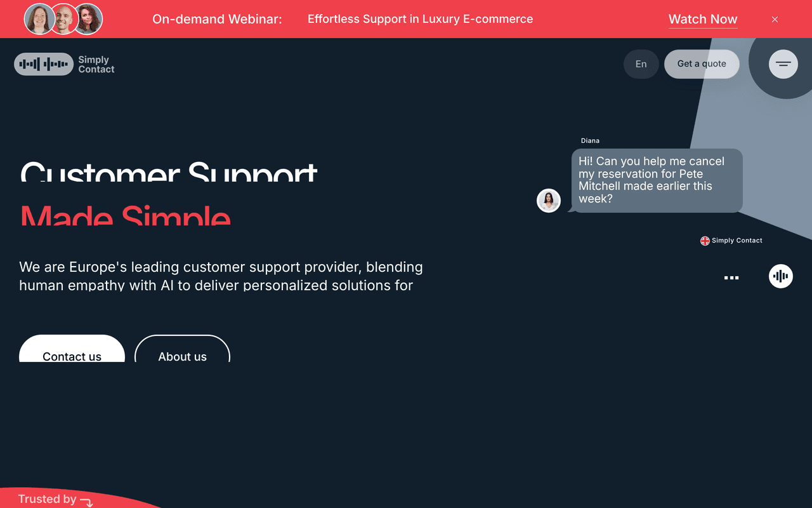Open the En language selector
The height and width of the screenshot is (508, 812).
(x=641, y=64)
